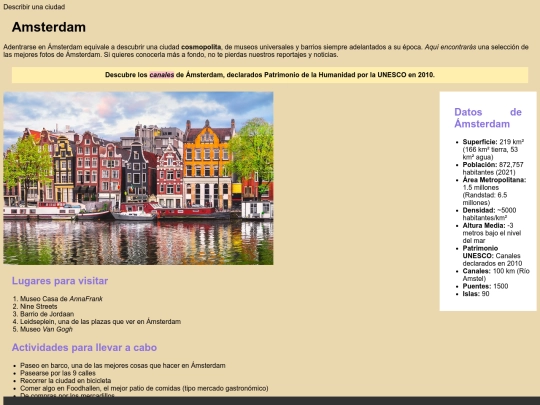This screenshot has height=405, width=540.
Task: Click the Amsterdam canal houses photo
Action: pos(138,178)
